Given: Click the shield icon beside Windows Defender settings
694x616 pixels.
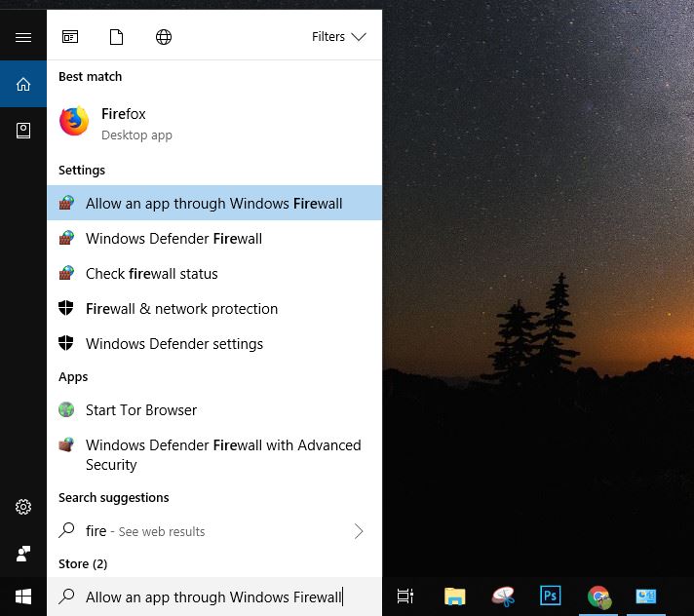Looking at the screenshot, I should tap(66, 343).
